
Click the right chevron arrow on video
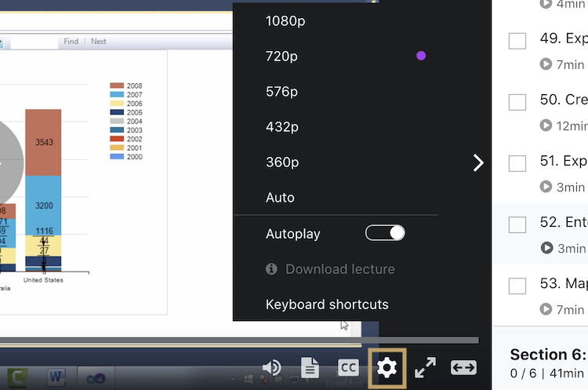pyautogui.click(x=478, y=162)
